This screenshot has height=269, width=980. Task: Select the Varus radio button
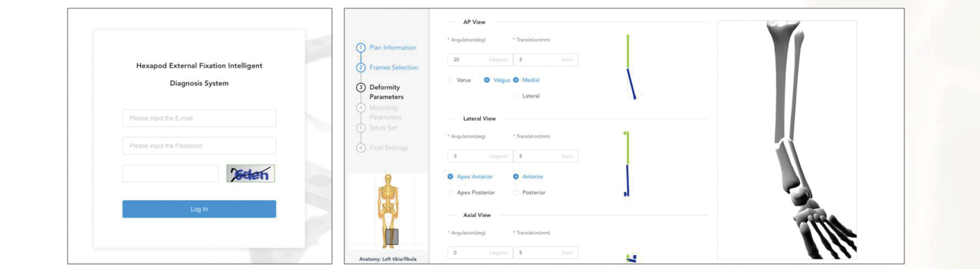tap(450, 80)
